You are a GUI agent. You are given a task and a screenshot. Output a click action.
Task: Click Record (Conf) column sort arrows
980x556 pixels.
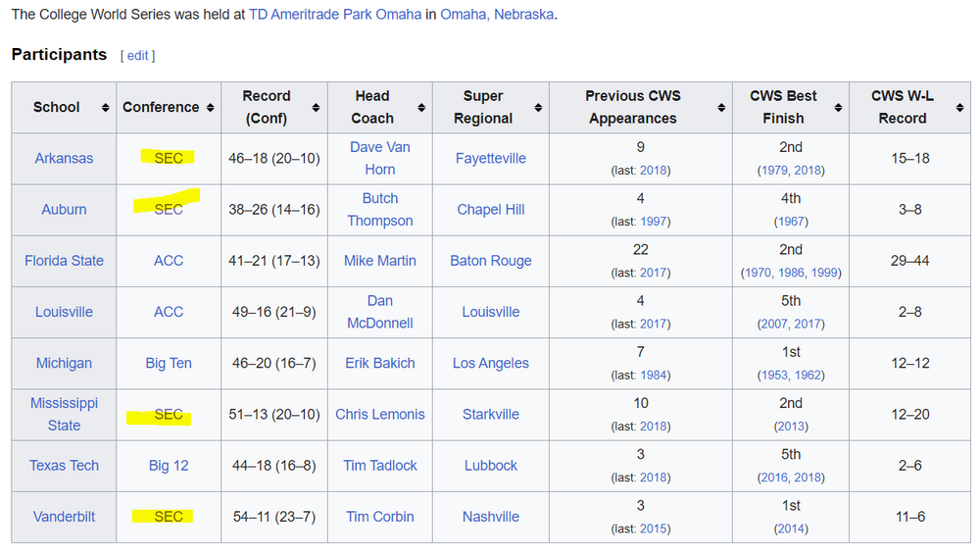(316, 107)
